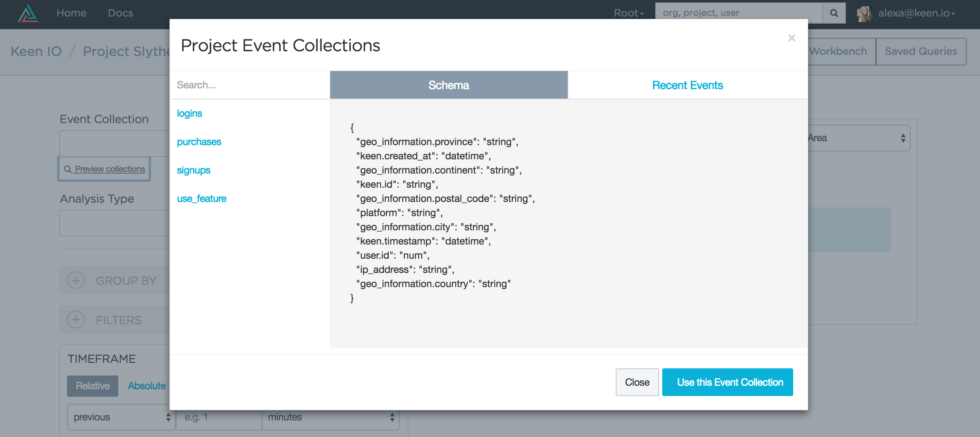
Task: Click the search magnifier button in navbar
Action: tap(834, 13)
